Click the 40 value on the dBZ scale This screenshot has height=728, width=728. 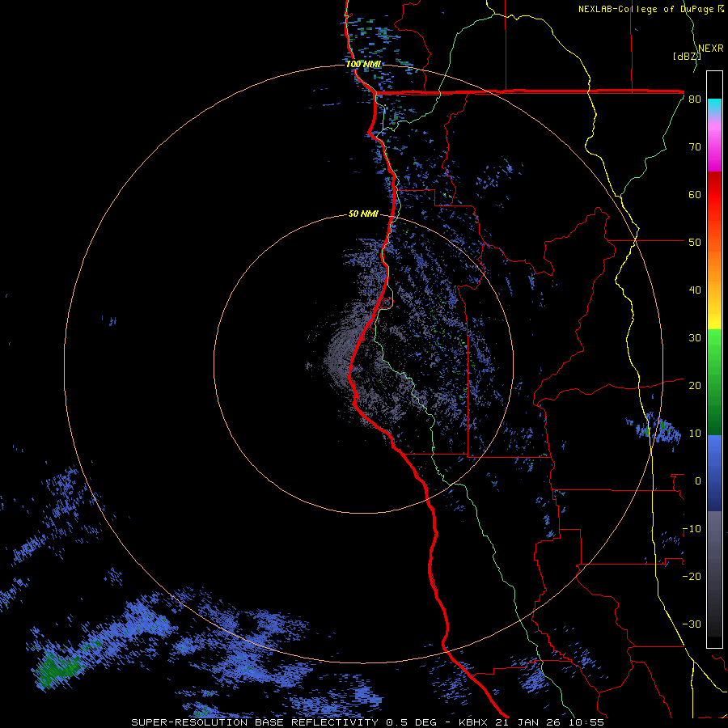coord(695,290)
